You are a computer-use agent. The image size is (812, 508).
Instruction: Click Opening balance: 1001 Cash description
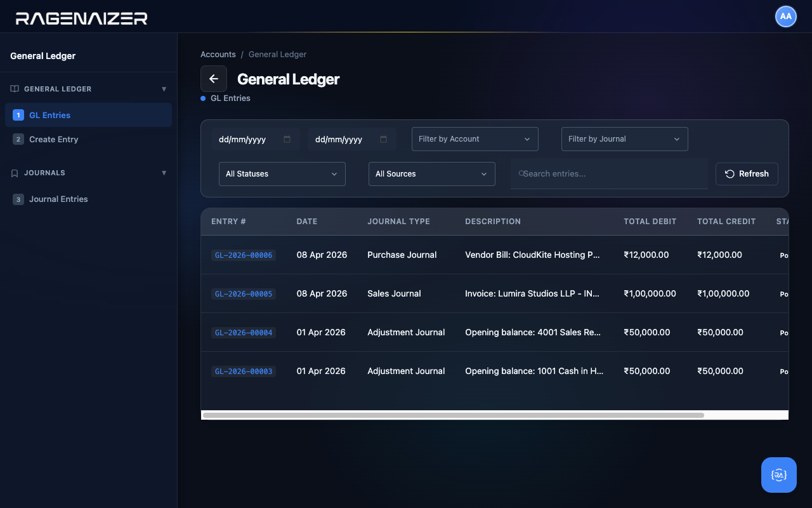pyautogui.click(x=534, y=371)
